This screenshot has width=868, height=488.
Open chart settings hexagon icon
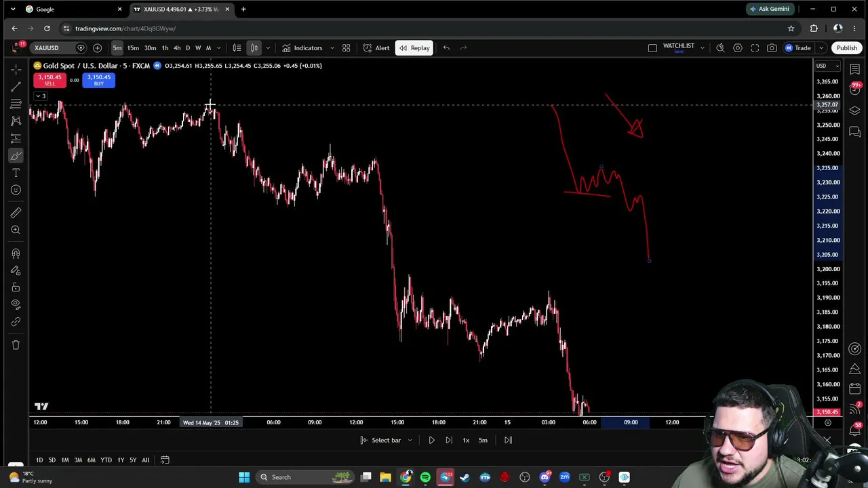point(738,48)
